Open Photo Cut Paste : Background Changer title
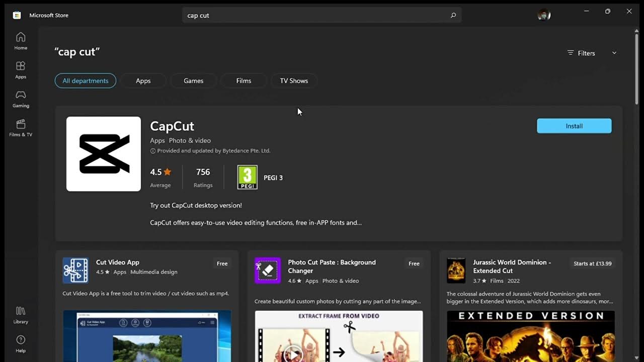This screenshot has width=644, height=362. tap(332, 266)
